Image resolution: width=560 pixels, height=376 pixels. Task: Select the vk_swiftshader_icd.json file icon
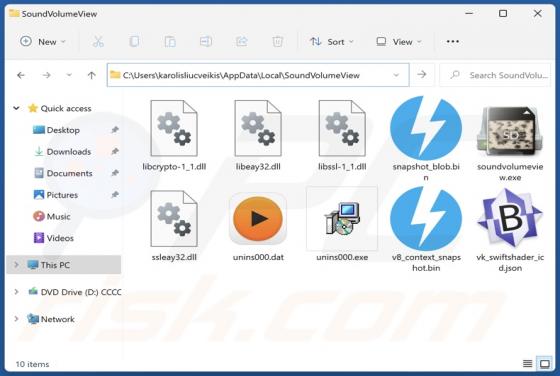(x=510, y=218)
